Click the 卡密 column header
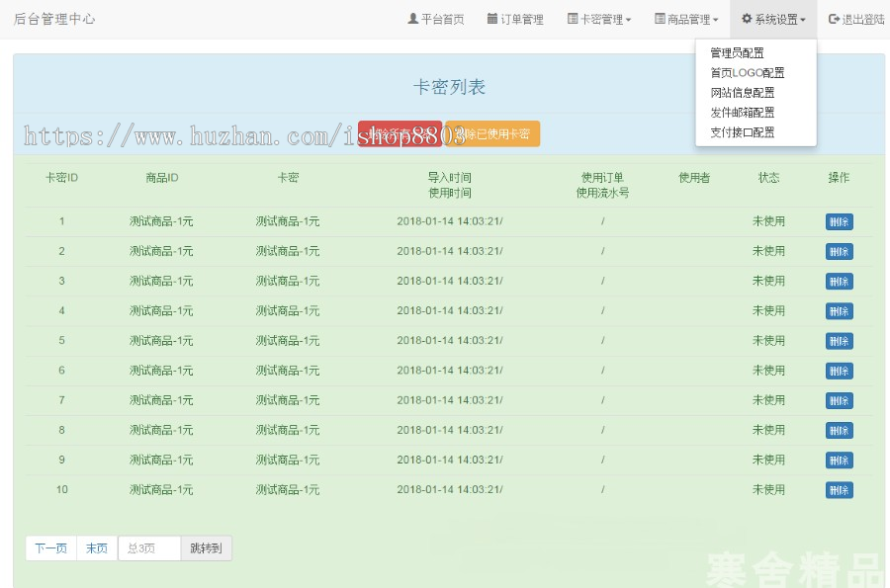Viewport: 890px width, 588px height. click(x=288, y=178)
